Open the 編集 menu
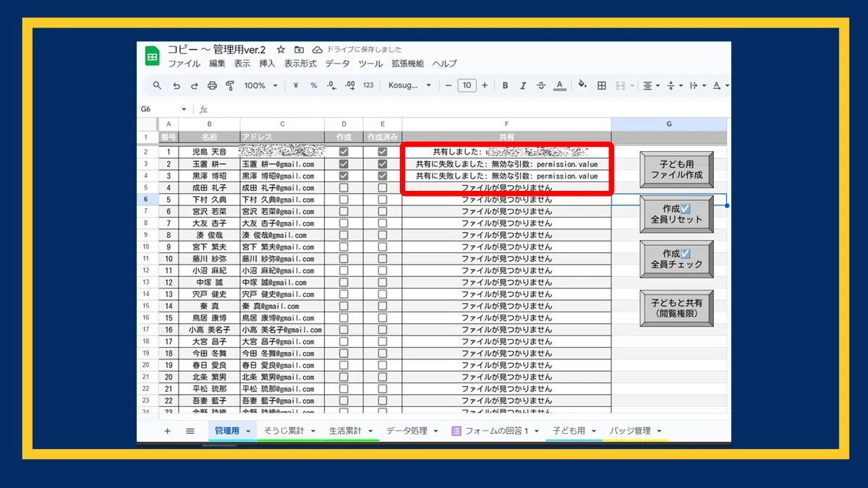This screenshot has width=868, height=488. click(x=217, y=64)
